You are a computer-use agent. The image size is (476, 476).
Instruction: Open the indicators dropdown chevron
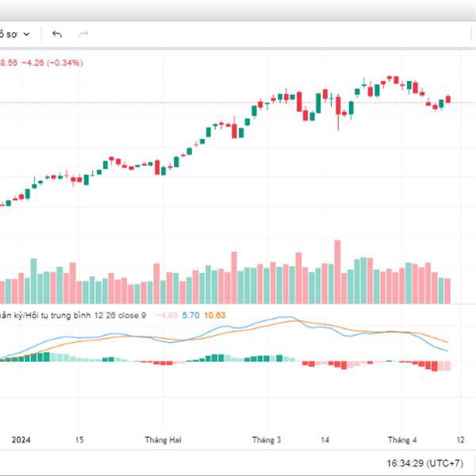click(x=27, y=34)
